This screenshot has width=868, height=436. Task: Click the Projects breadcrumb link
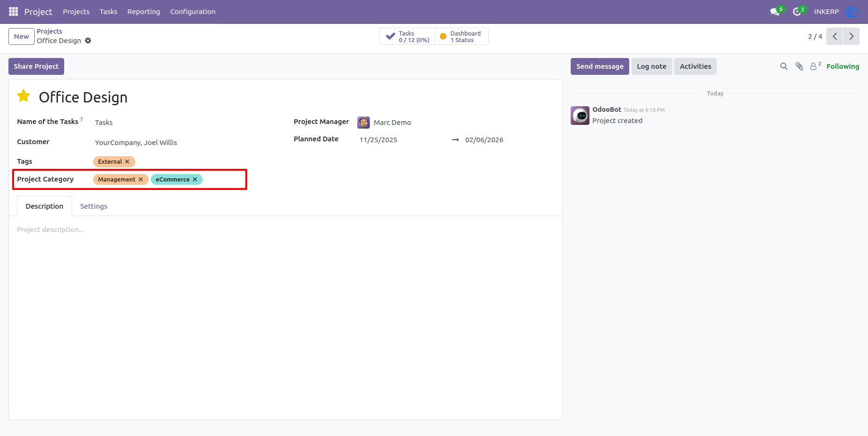click(50, 31)
